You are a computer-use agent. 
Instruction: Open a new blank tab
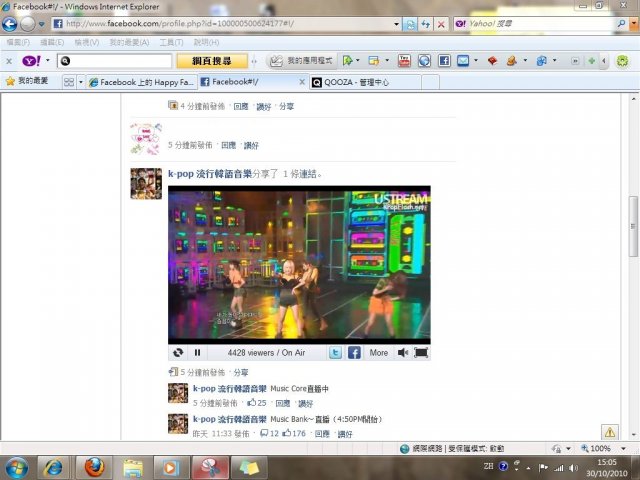point(430,82)
